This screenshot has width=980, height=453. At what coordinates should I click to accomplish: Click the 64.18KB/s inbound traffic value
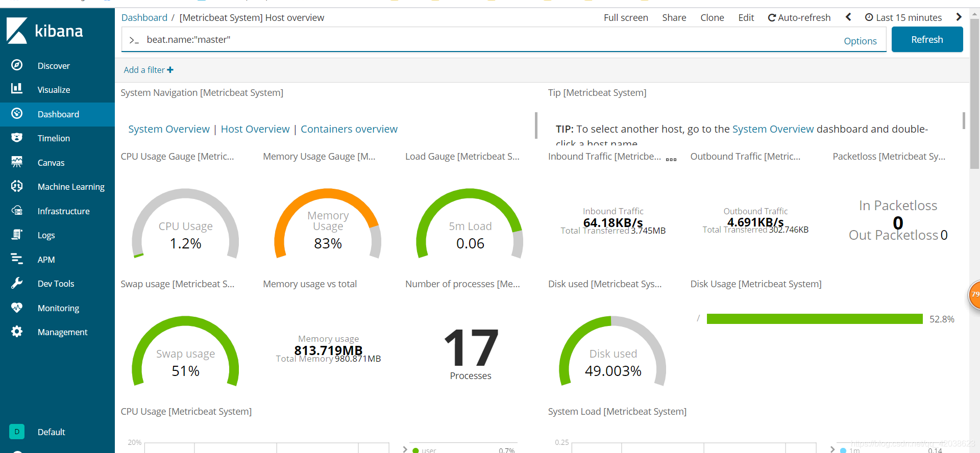click(613, 222)
